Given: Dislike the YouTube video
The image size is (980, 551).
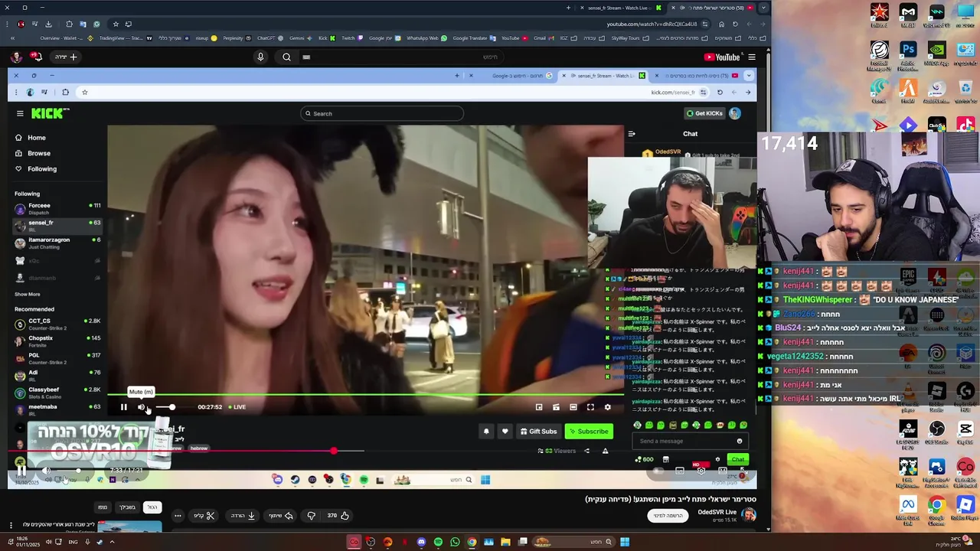Looking at the screenshot, I should point(311,516).
